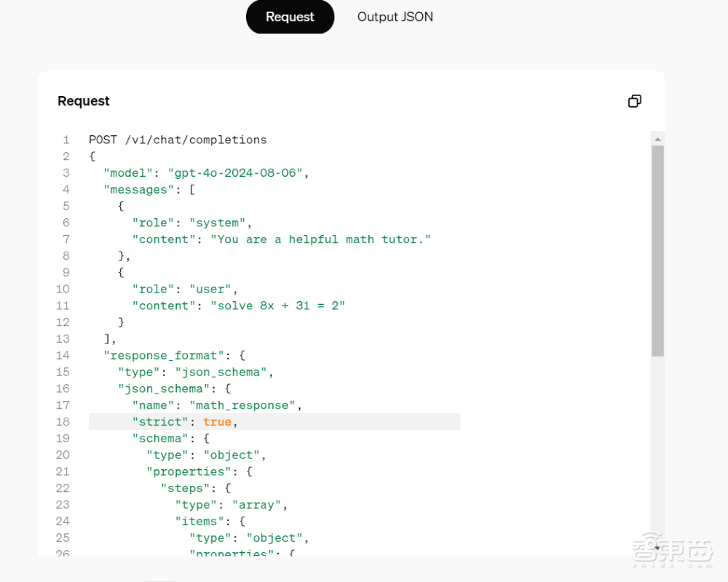Viewport: 728px width, 582px height.
Task: Click the "math_response" name value
Action: [242, 405]
